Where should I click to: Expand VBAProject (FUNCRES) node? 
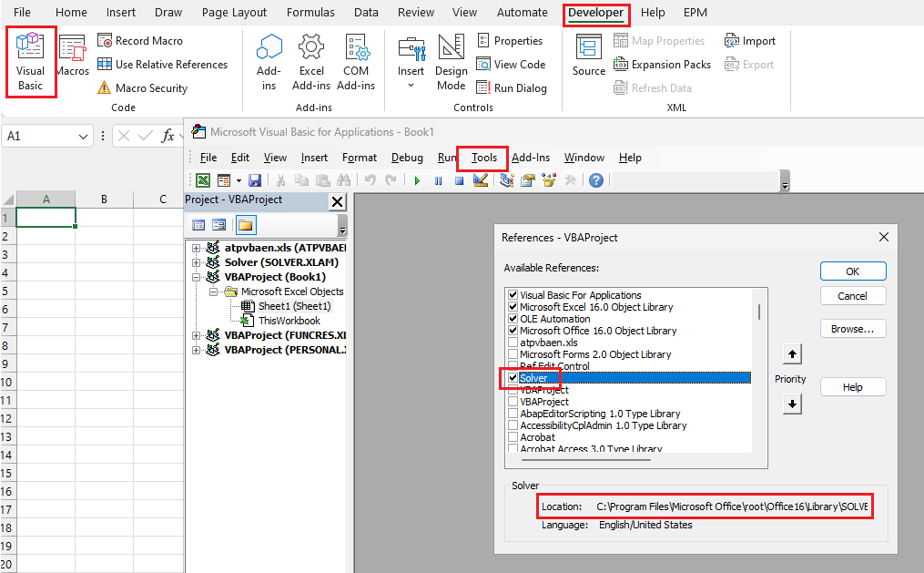point(197,335)
